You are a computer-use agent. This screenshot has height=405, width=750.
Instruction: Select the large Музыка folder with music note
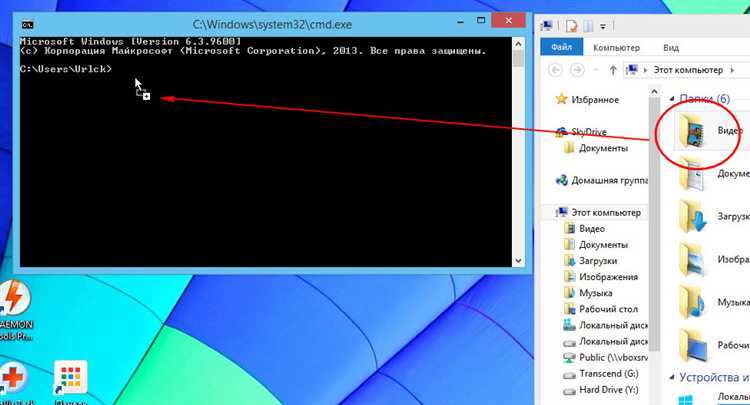[x=691, y=302]
